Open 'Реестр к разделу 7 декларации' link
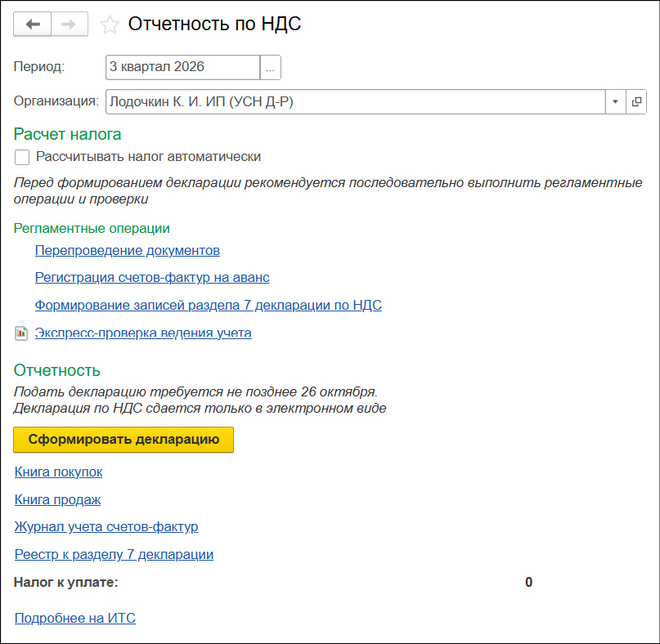Viewport: 660px width, 644px height. coord(114,554)
